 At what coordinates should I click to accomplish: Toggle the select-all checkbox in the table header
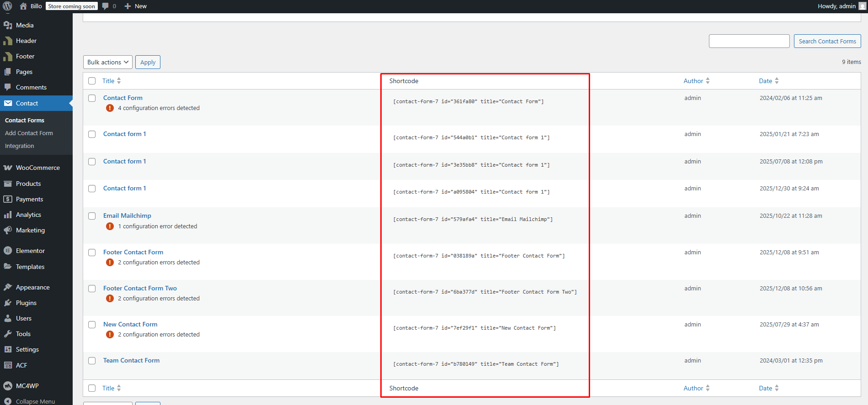coord(92,81)
